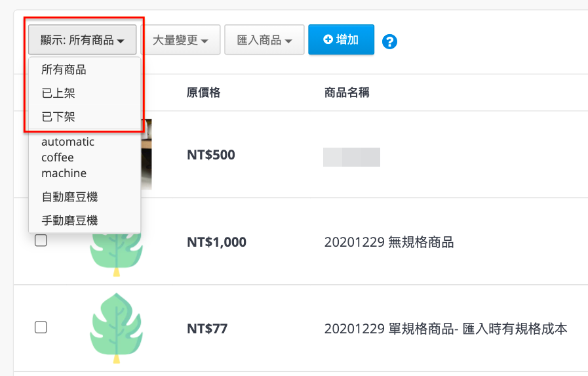Sort by the 原價格 column header

pos(204,93)
